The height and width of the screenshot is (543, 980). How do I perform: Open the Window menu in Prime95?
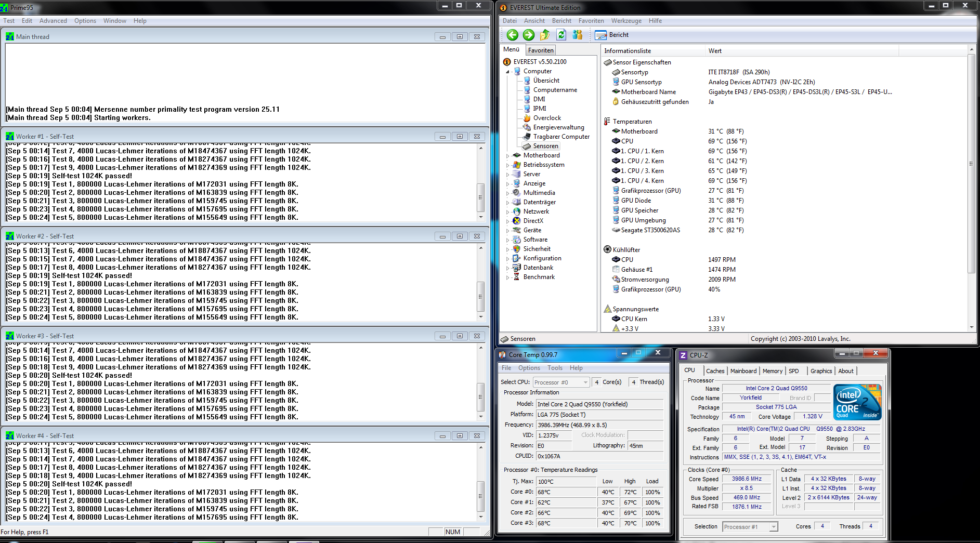pyautogui.click(x=114, y=21)
